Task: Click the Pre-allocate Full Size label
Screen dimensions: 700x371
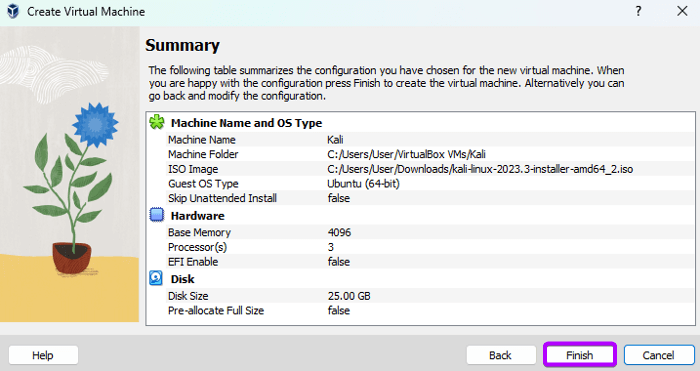Action: (x=216, y=311)
